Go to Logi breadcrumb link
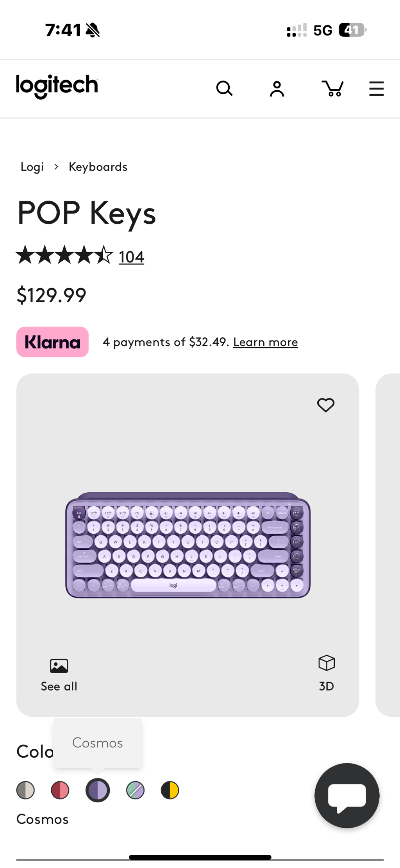This screenshot has height=868, width=400. coord(32,167)
